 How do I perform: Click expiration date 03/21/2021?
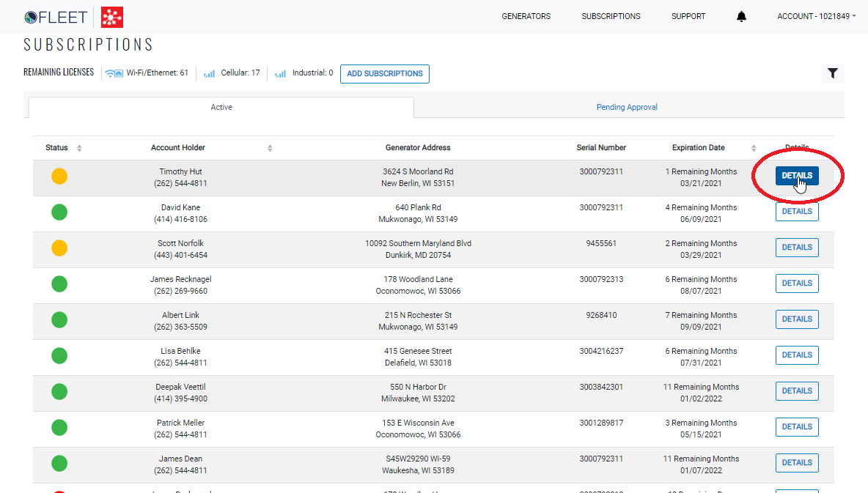[x=701, y=184]
